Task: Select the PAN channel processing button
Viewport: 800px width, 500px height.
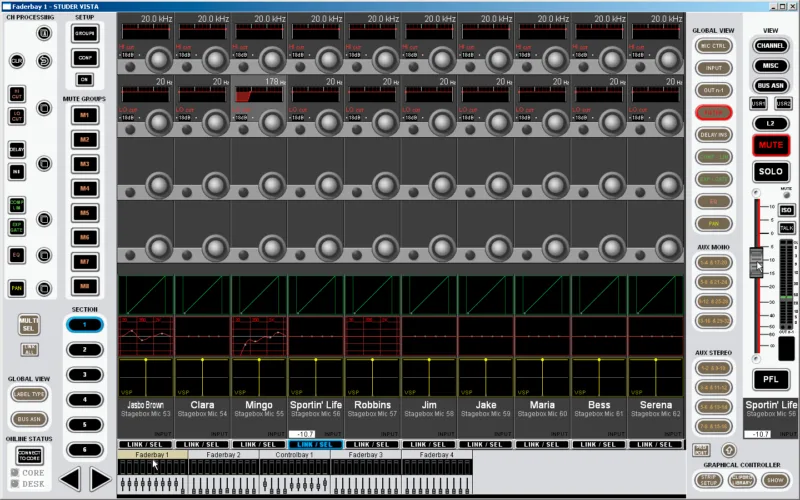Action: (16, 288)
